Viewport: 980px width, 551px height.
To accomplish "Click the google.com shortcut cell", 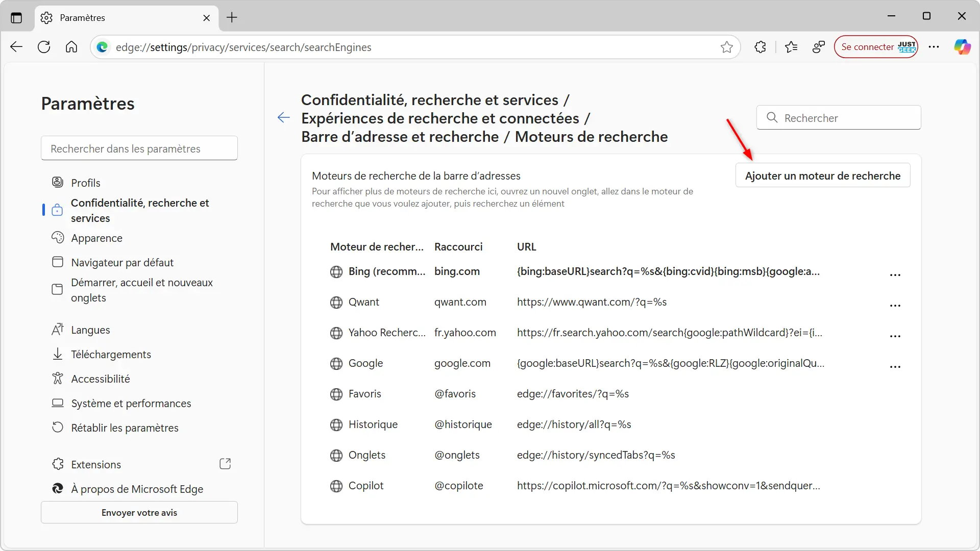I will (x=462, y=363).
